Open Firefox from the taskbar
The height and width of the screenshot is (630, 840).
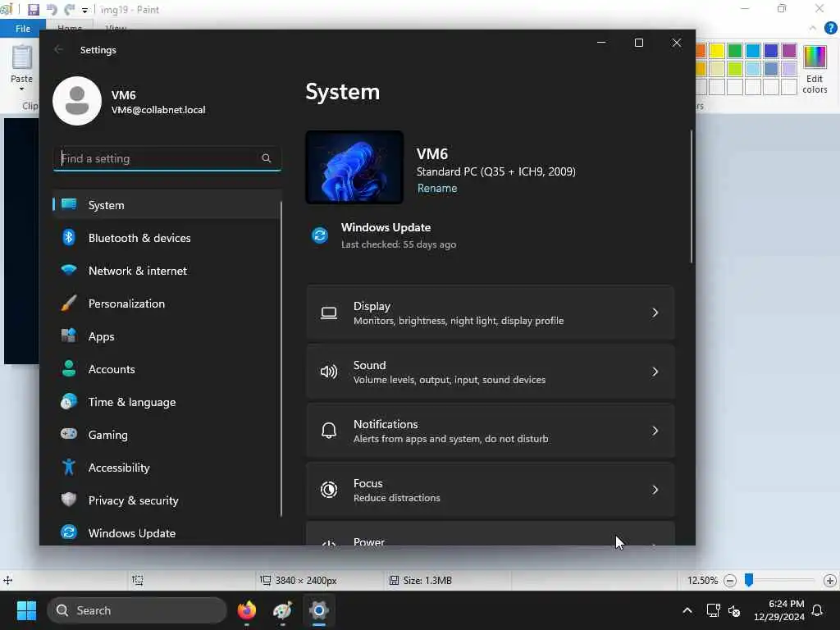click(246, 610)
